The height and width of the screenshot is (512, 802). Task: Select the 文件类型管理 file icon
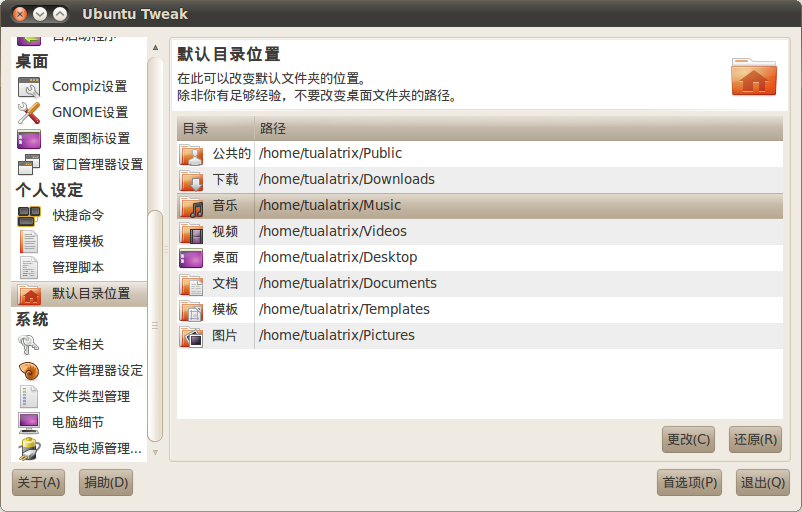pyautogui.click(x=29, y=397)
